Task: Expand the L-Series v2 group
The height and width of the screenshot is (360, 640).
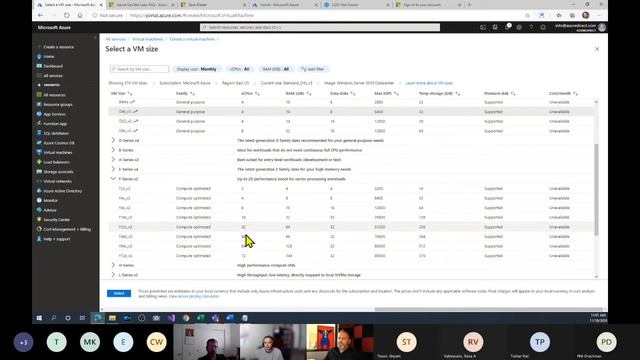Action: tap(113, 275)
